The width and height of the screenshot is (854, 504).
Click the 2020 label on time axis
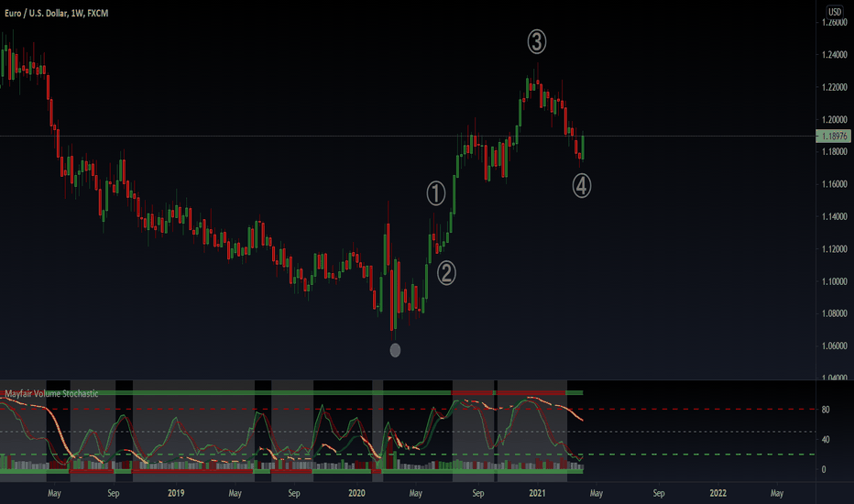[356, 493]
